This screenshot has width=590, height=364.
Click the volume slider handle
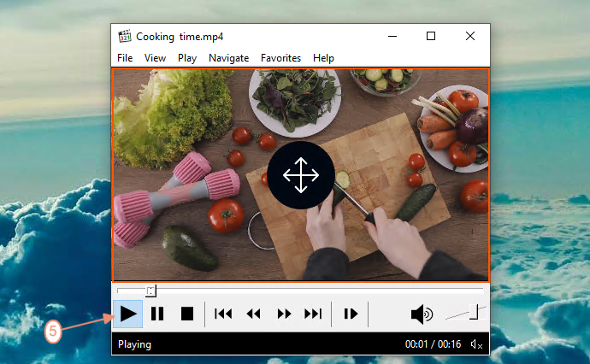pos(474,312)
